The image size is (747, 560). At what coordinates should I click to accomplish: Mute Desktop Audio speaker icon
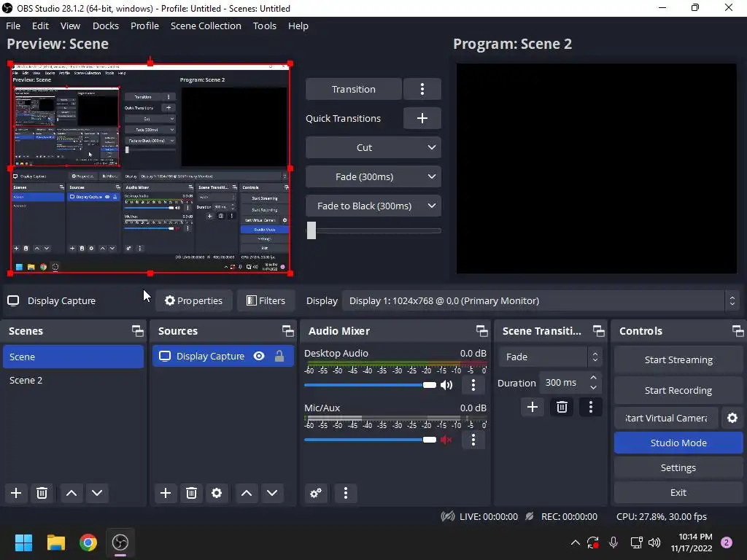446,385
